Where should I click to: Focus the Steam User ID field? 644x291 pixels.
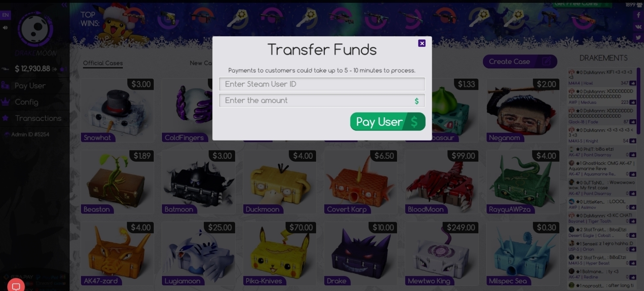[322, 84]
